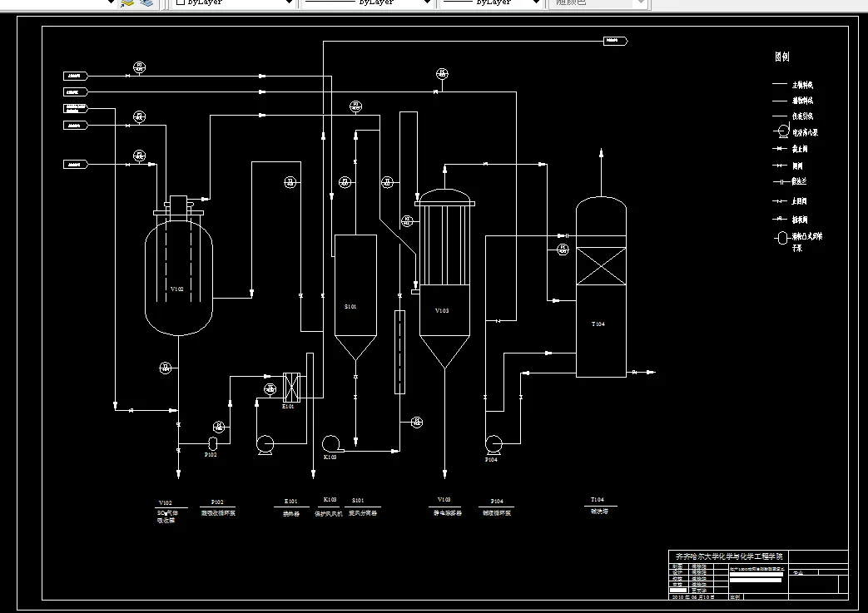Click the instrument bubble beside tower T104 inlet
This screenshot has width=868, height=613.
tap(563, 250)
